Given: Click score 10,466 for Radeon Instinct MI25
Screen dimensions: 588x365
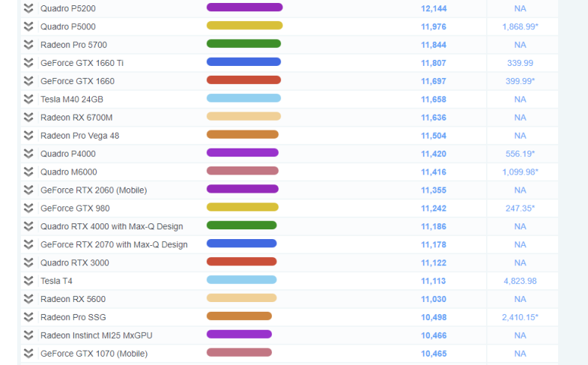Looking at the screenshot, I should point(434,336).
